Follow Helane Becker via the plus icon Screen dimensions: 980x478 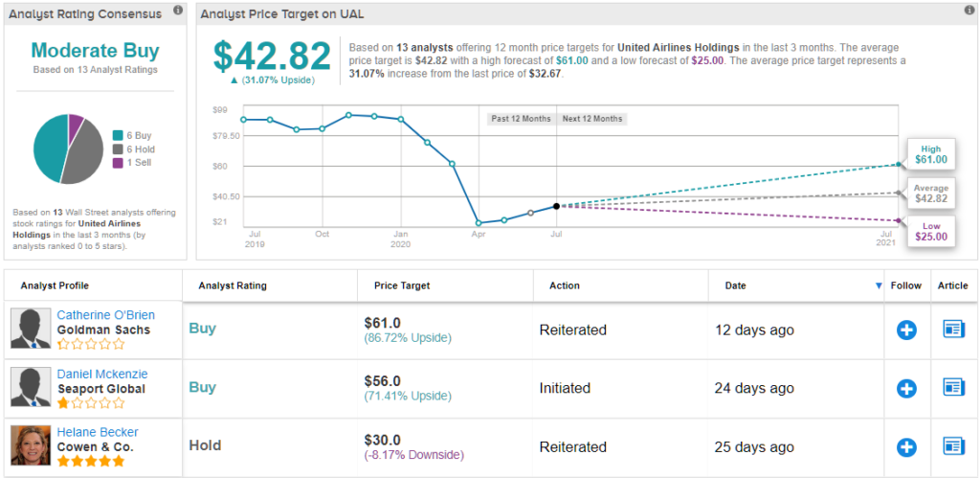906,447
